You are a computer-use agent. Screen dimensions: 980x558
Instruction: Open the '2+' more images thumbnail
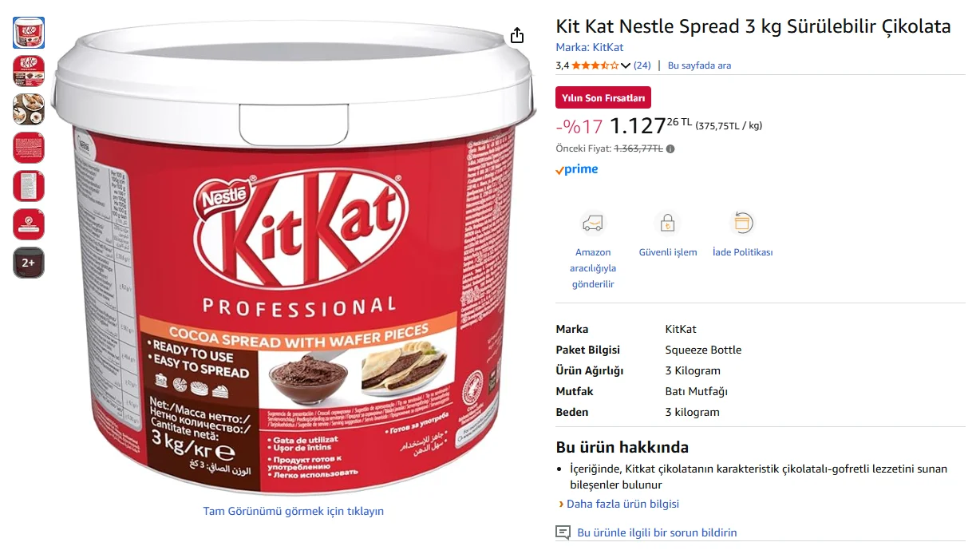point(29,263)
